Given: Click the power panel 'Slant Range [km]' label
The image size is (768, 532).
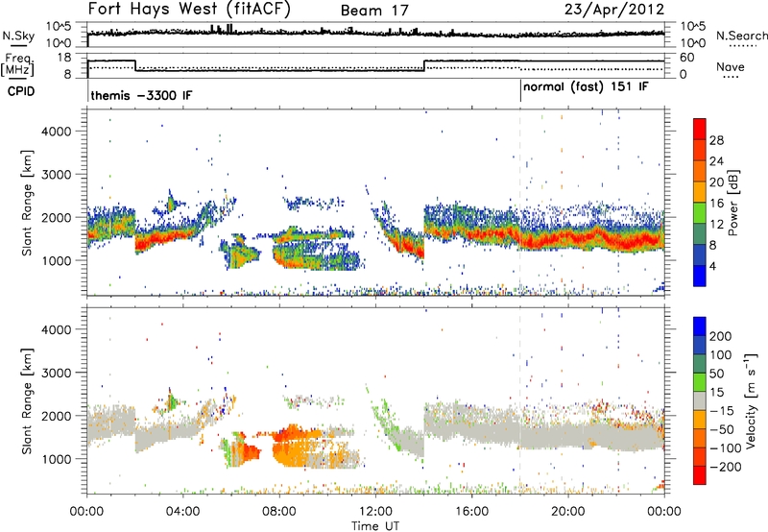Looking at the screenshot, I should (x=27, y=203).
